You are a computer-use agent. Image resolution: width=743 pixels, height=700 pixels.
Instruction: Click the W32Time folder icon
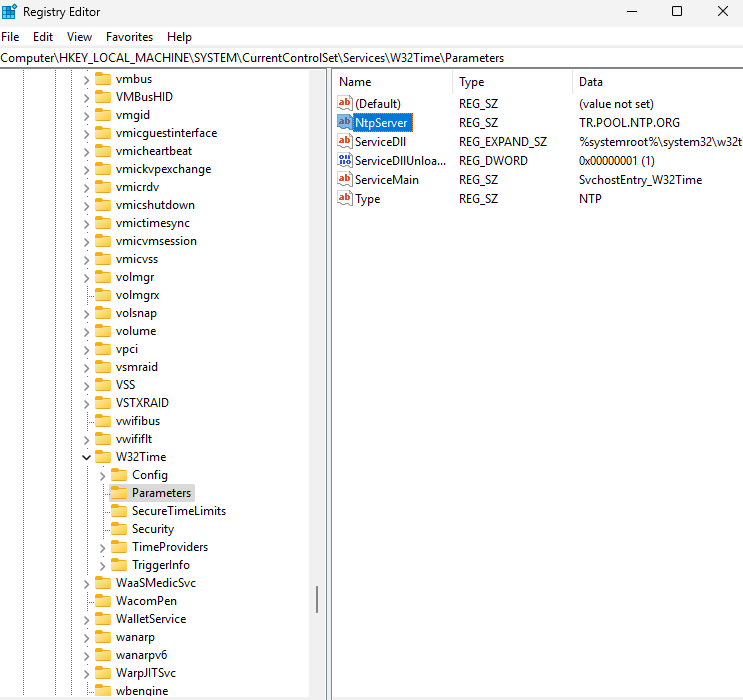[103, 457]
